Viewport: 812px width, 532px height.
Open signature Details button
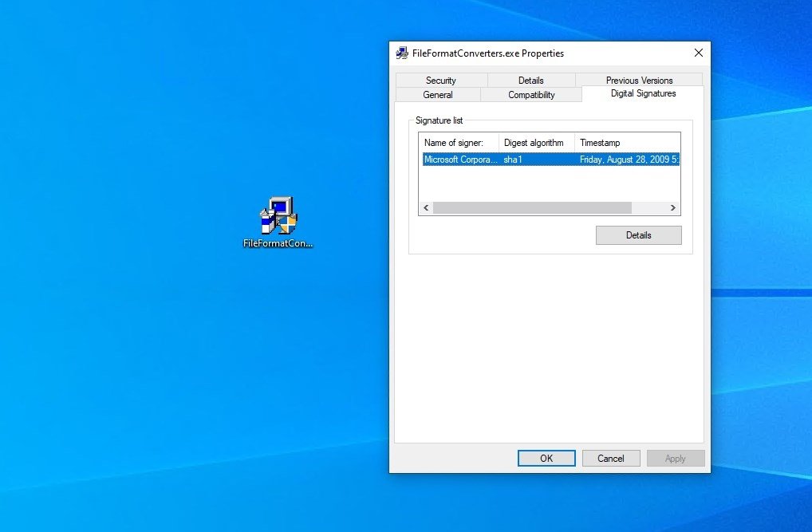(x=639, y=235)
